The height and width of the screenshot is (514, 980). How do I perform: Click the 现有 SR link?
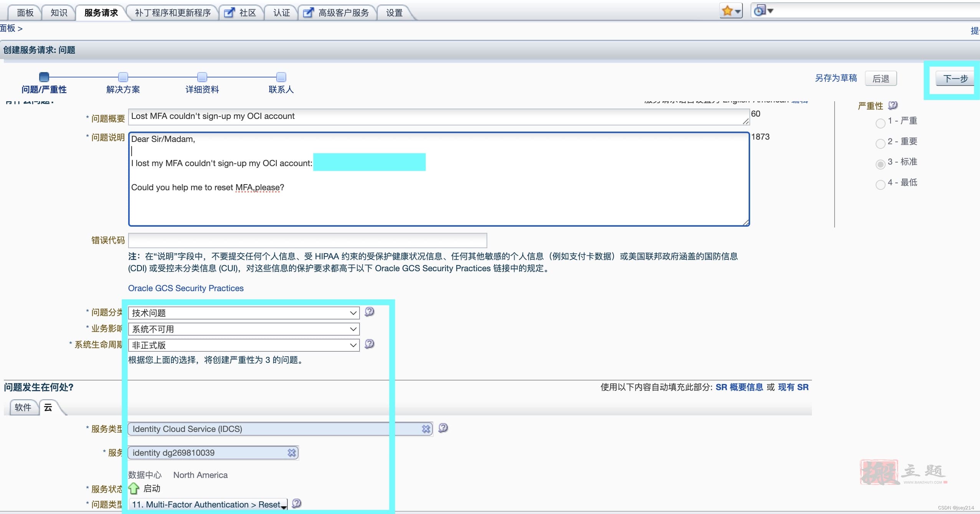[793, 387]
